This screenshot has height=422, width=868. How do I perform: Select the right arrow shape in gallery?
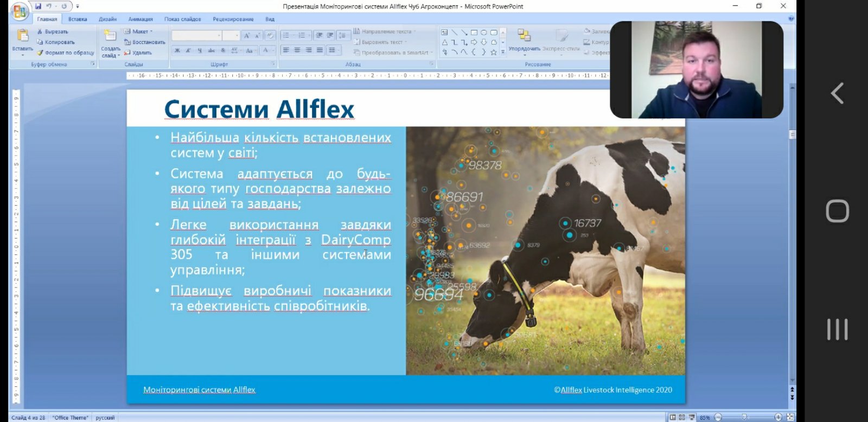coord(474,42)
